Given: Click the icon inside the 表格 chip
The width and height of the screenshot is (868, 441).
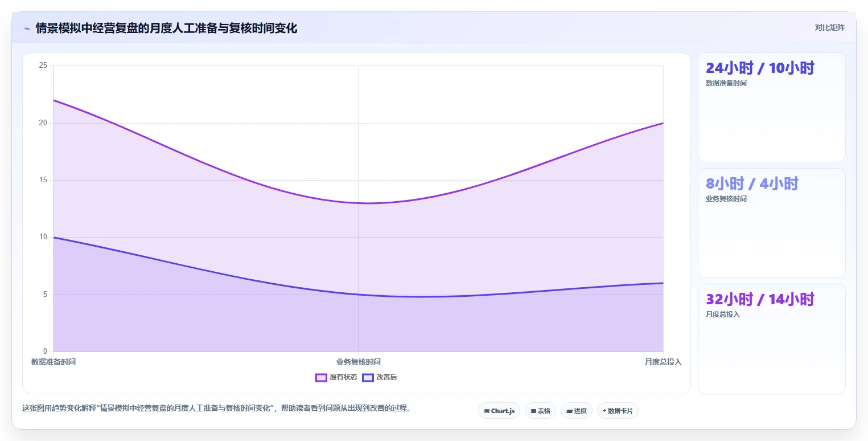Looking at the screenshot, I should (533, 411).
